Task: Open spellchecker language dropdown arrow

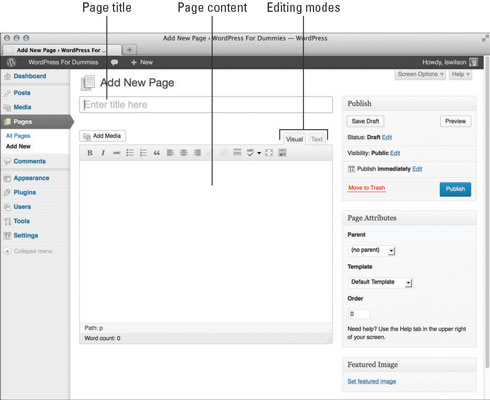Action: pyautogui.click(x=259, y=153)
